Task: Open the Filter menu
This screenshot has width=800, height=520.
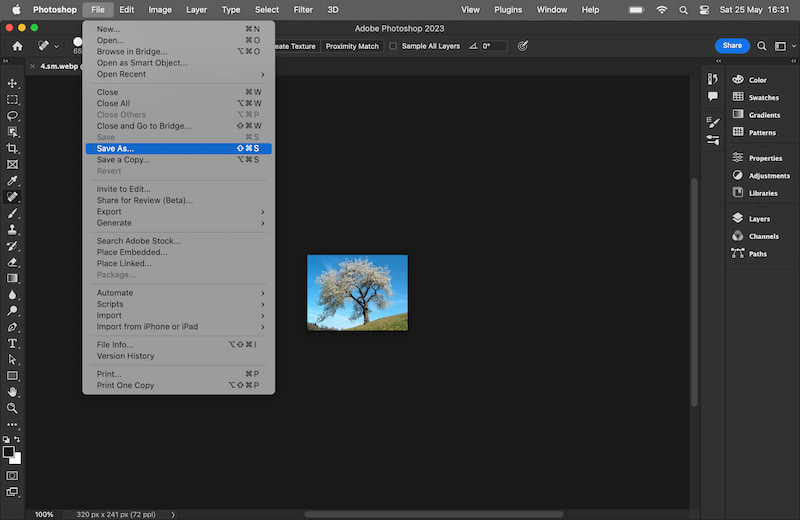Action: [x=303, y=10]
